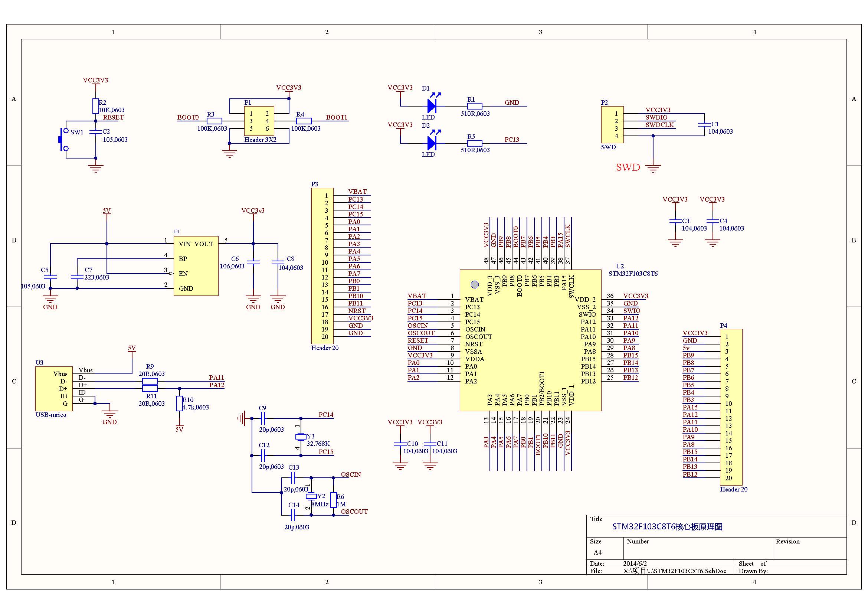Image resolution: width=868 pixels, height=614 pixels.
Task: Click the D1 LED diode symbol
Action: point(432,106)
